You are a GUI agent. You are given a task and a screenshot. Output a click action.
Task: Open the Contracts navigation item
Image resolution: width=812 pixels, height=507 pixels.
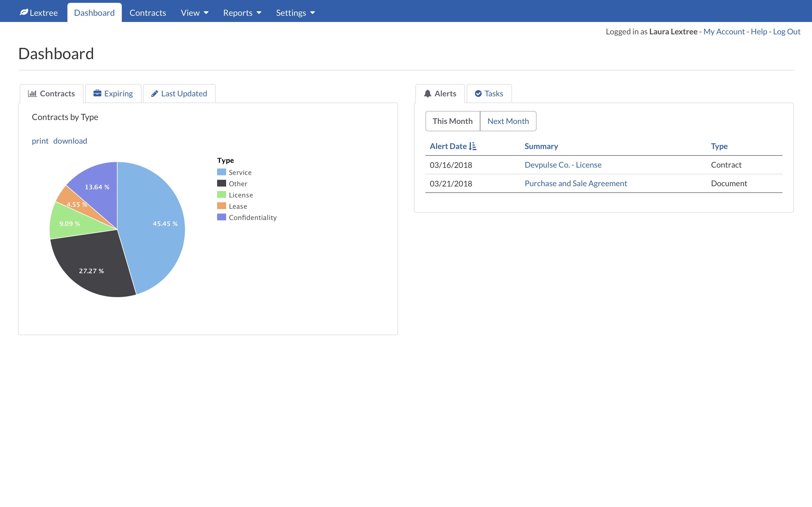click(x=148, y=12)
